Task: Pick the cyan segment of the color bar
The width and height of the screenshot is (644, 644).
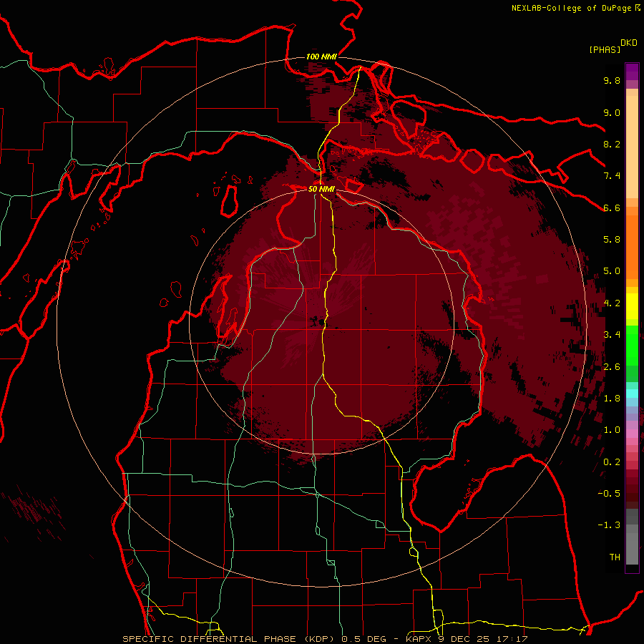Action: pos(632,394)
